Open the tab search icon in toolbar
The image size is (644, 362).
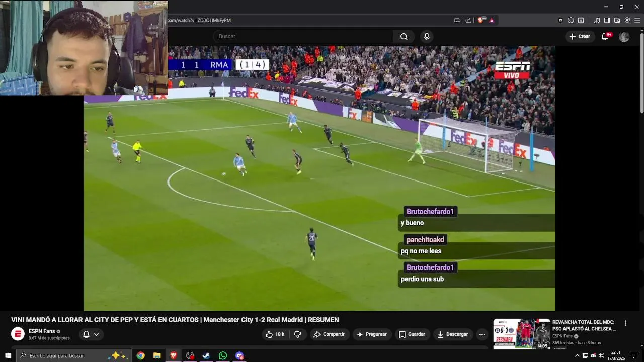[581, 20]
